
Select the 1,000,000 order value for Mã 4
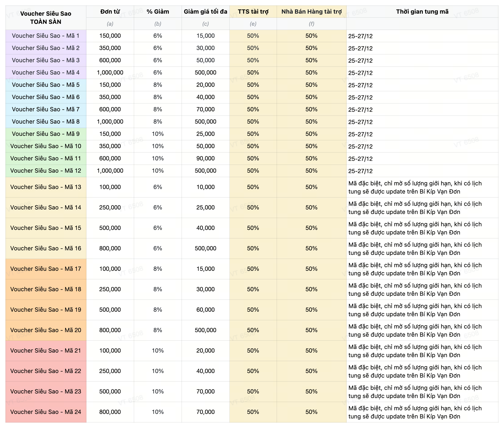click(110, 72)
